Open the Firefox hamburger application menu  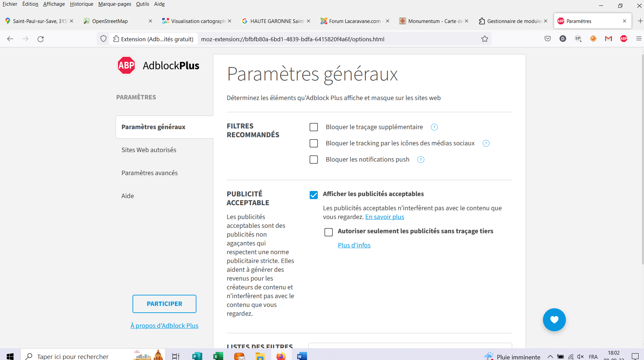point(639,39)
